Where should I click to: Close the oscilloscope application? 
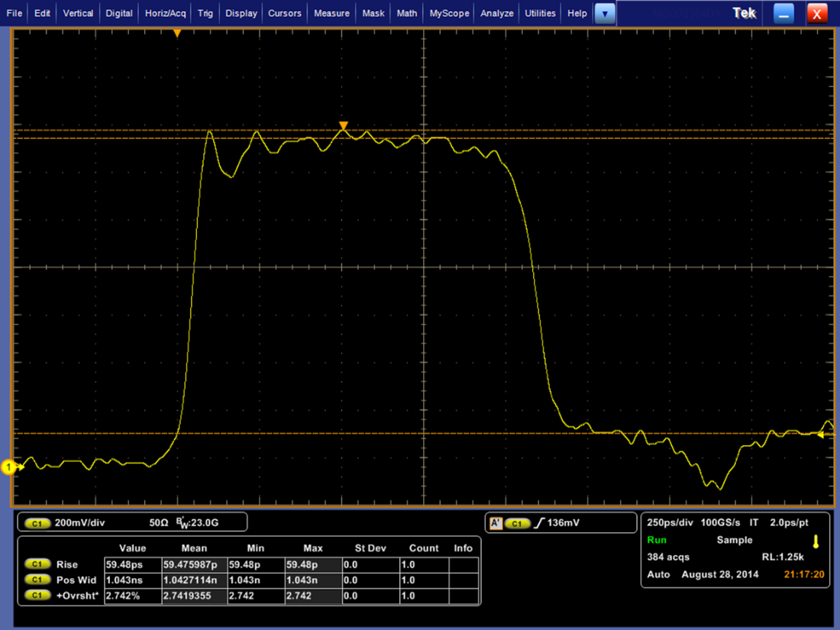(x=817, y=14)
